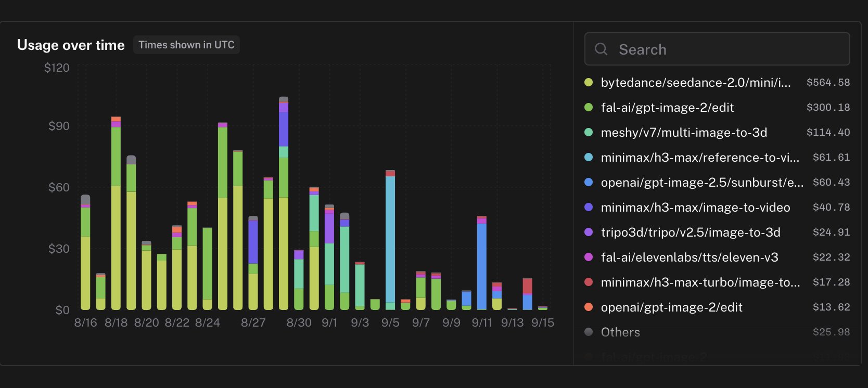Click the $300.18 amount
The width and height of the screenshot is (868, 388).
[828, 107]
